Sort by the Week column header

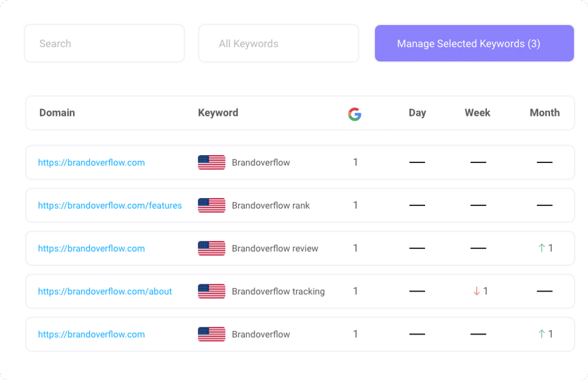click(477, 113)
